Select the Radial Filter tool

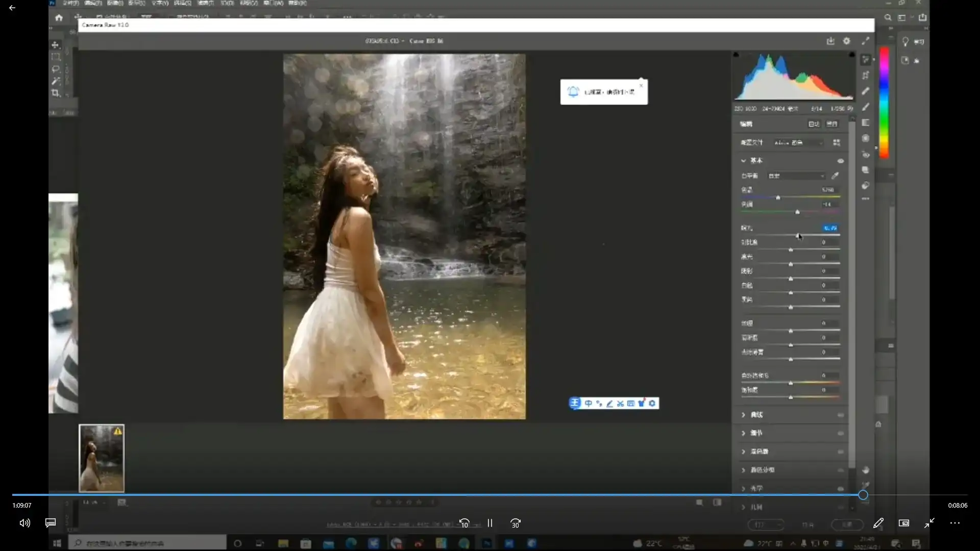pos(866,138)
